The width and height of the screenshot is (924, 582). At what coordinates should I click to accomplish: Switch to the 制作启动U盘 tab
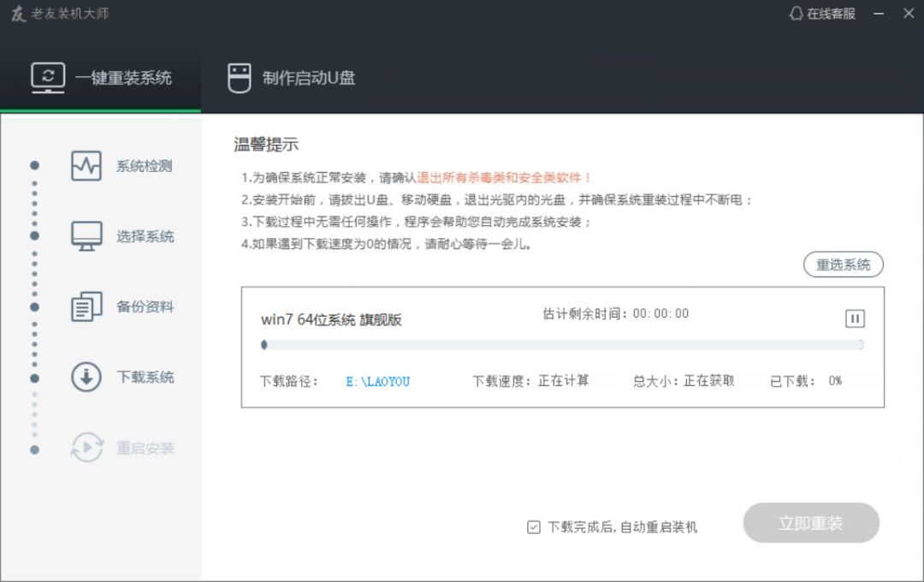291,77
